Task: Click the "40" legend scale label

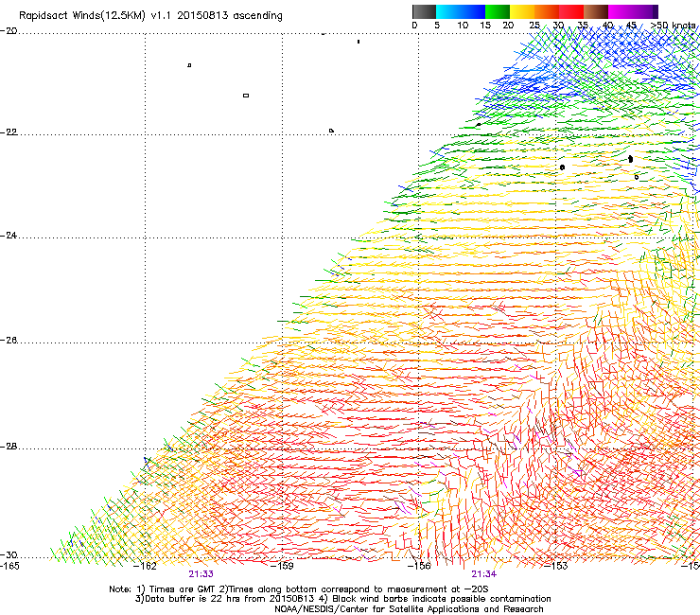Action: coord(607,26)
